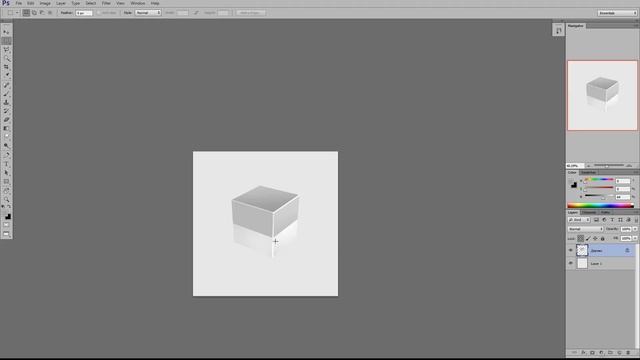Open collapsed panel icon beside Navigator

point(558,30)
